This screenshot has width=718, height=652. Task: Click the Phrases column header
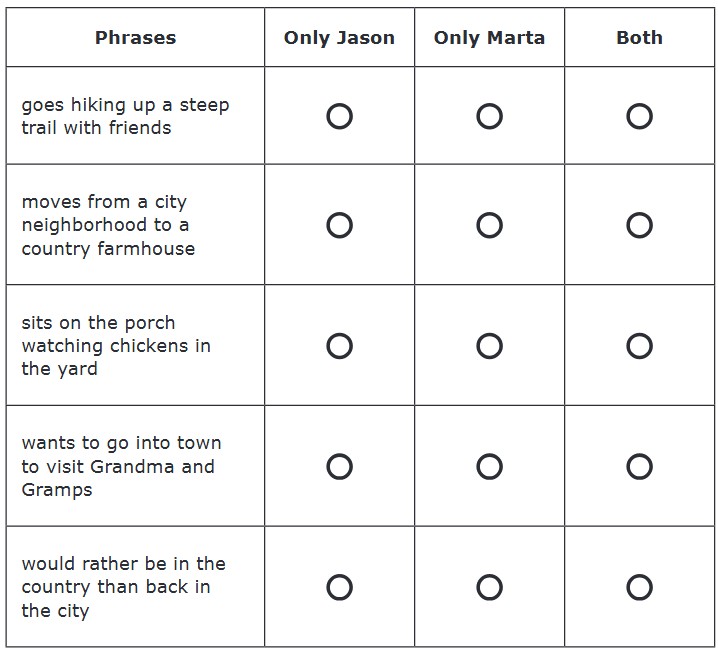click(135, 38)
